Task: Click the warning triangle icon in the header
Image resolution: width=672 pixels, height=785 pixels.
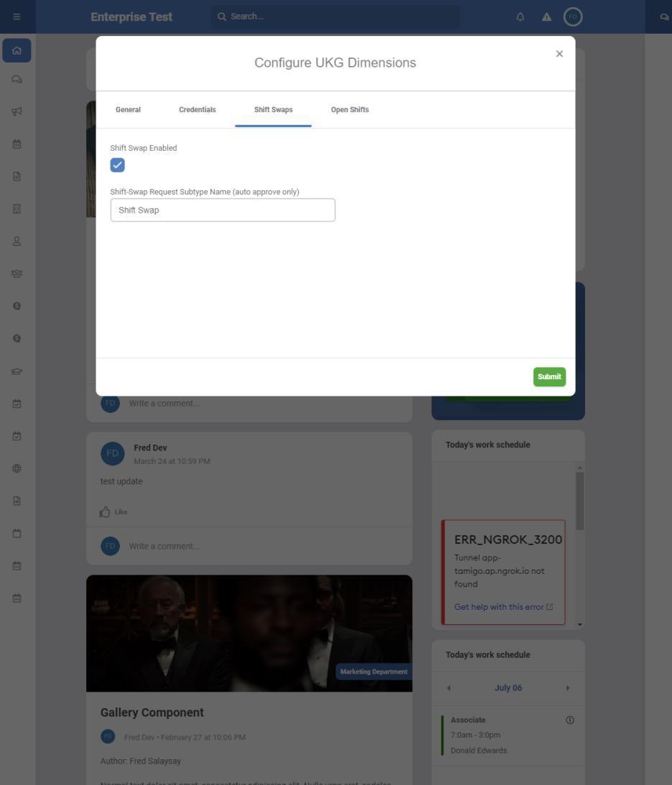Action: (546, 17)
